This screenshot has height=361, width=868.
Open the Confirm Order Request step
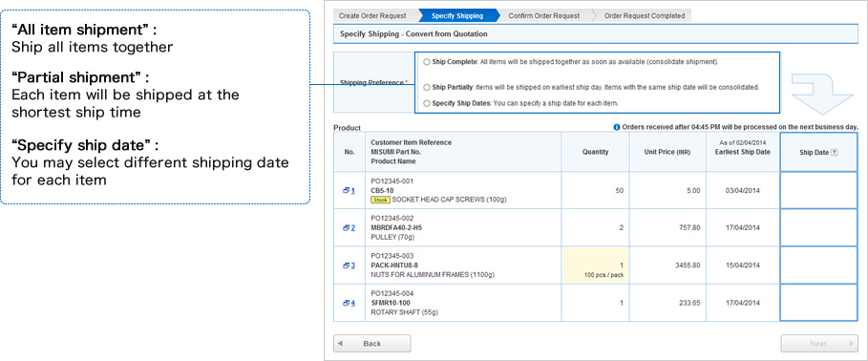pos(544,16)
